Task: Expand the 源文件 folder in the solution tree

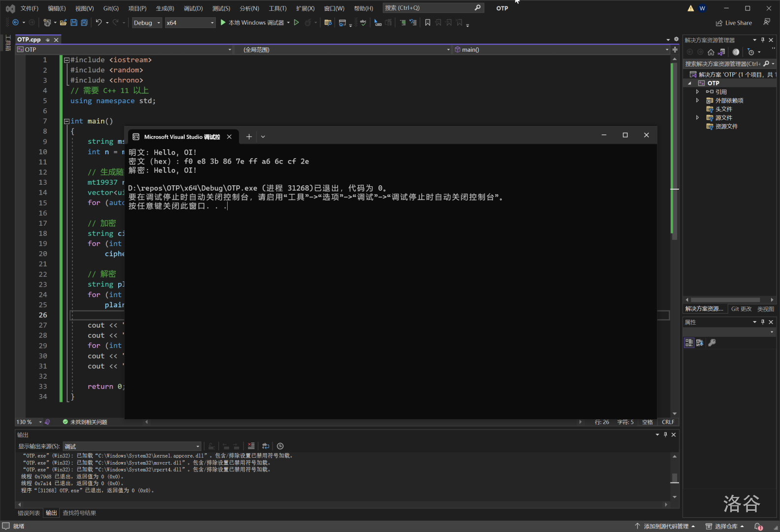Action: (697, 118)
